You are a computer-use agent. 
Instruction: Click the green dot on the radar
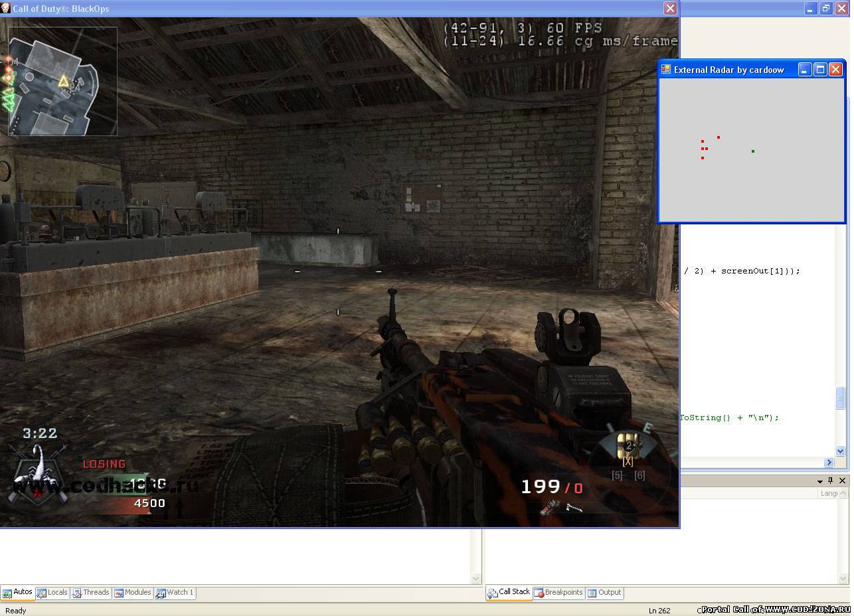click(x=752, y=151)
